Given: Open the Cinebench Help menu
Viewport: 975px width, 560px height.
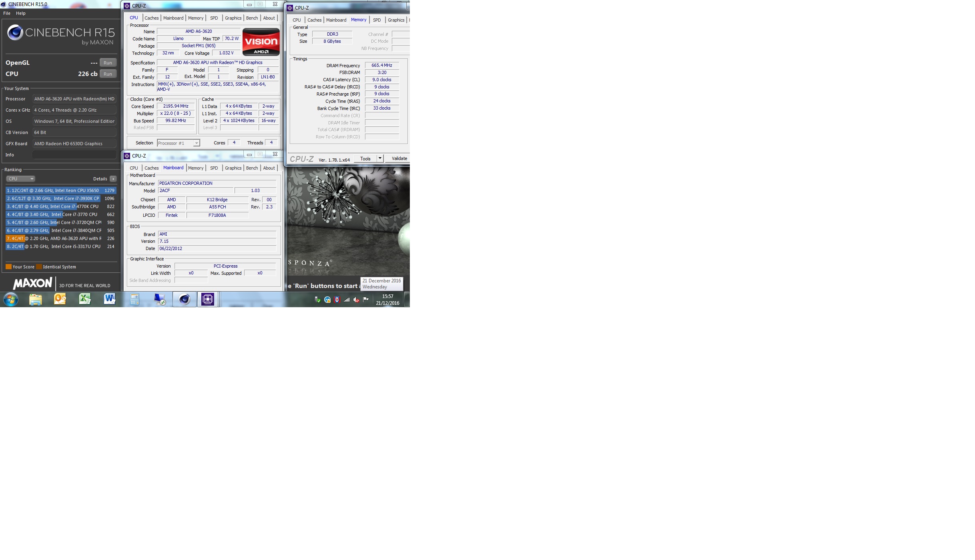Looking at the screenshot, I should click(x=21, y=13).
